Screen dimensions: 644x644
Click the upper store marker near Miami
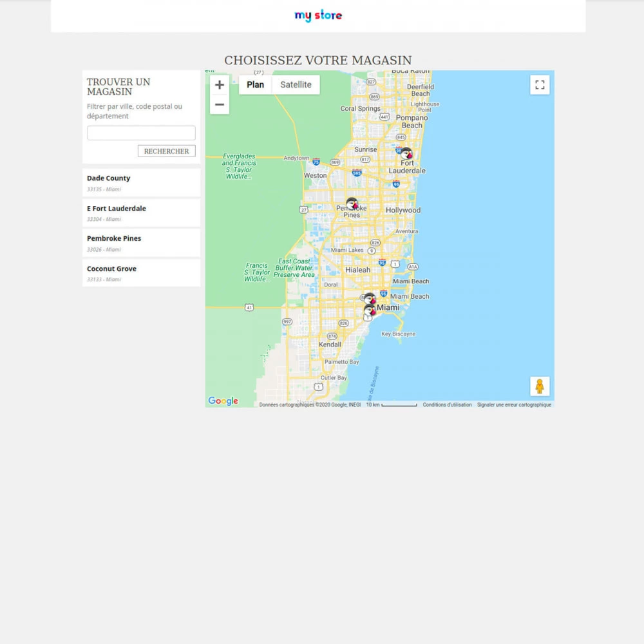370,299
